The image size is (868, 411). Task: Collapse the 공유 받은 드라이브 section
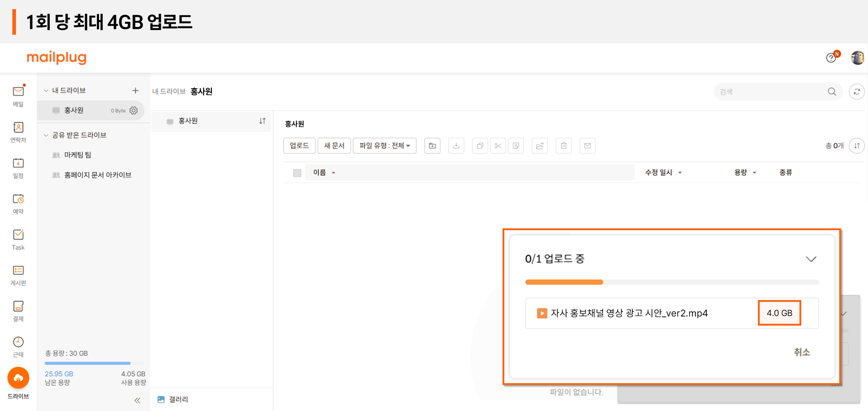click(46, 135)
